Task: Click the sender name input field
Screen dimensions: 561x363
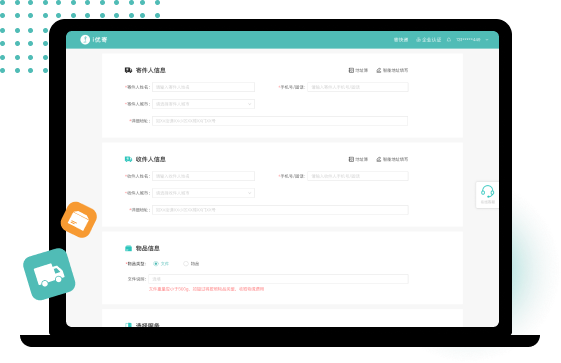Action: coord(204,87)
